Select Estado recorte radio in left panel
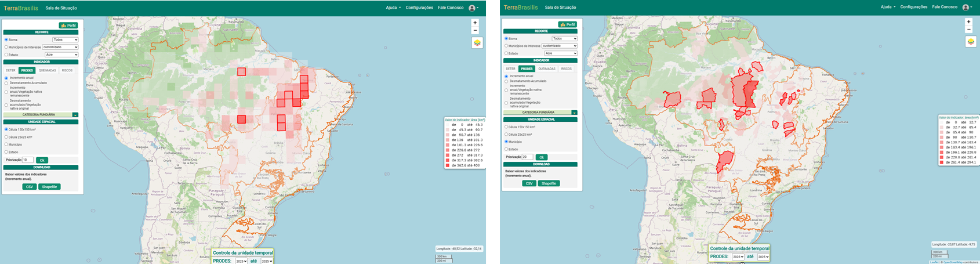The width and height of the screenshot is (980, 264). 6,55
